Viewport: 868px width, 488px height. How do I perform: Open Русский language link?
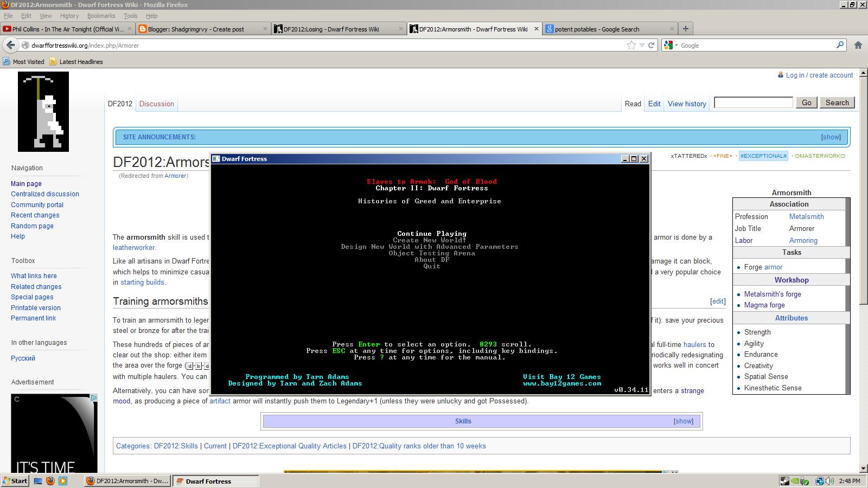[x=23, y=358]
